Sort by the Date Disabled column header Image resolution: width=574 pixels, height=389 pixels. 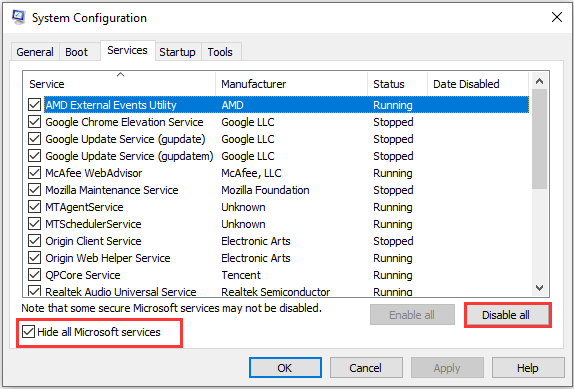(x=478, y=84)
